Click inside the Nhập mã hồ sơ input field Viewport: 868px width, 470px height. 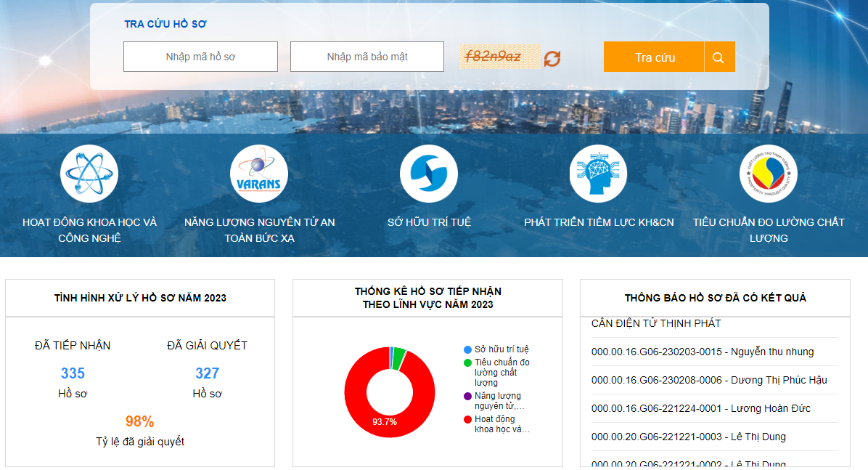pyautogui.click(x=200, y=56)
